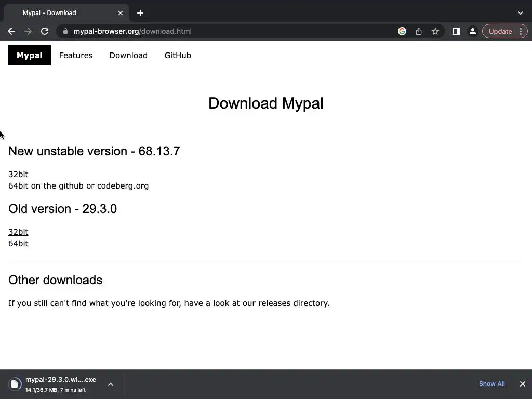
Task: Expand the tab search dropdown
Action: click(x=521, y=13)
